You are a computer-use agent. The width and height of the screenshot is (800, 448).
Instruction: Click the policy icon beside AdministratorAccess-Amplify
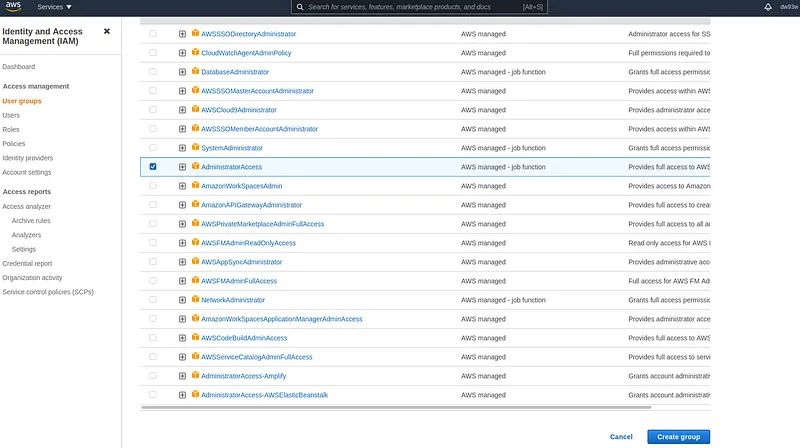tap(195, 376)
